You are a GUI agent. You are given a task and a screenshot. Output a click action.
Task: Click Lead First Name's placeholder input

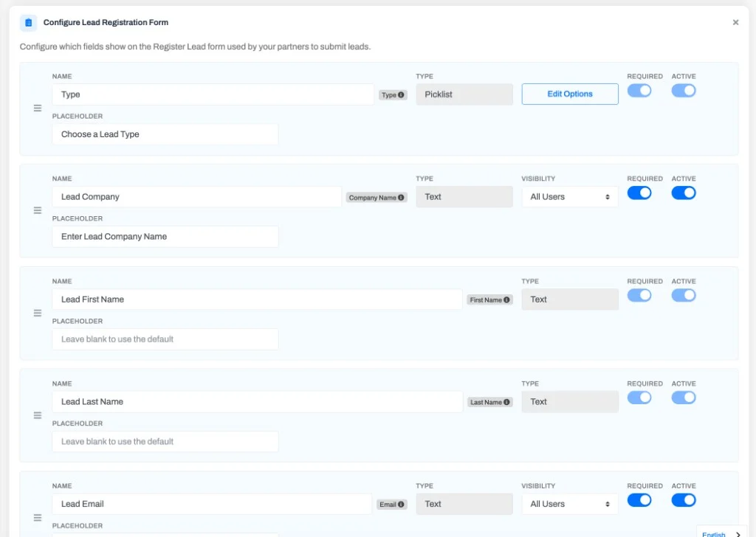coord(165,339)
